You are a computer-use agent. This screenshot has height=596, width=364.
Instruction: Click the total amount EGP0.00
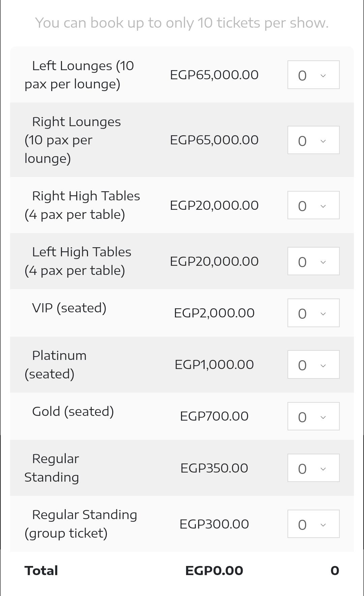coord(214,571)
